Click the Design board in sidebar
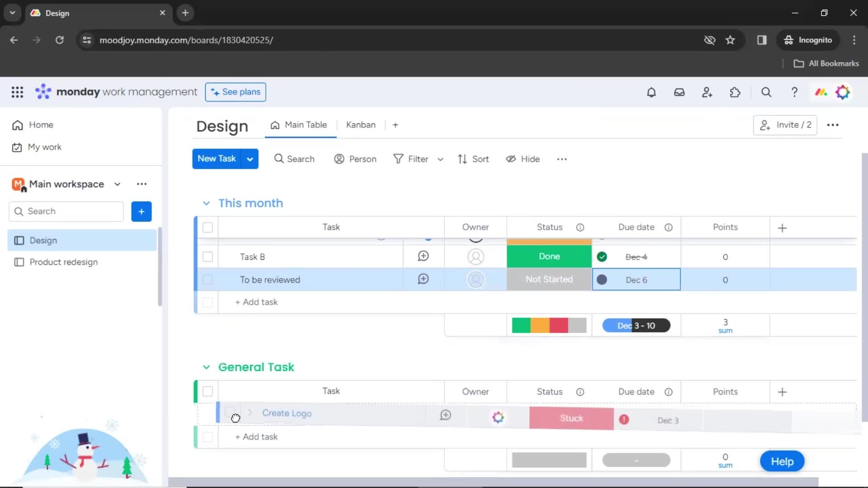 tap(43, 240)
